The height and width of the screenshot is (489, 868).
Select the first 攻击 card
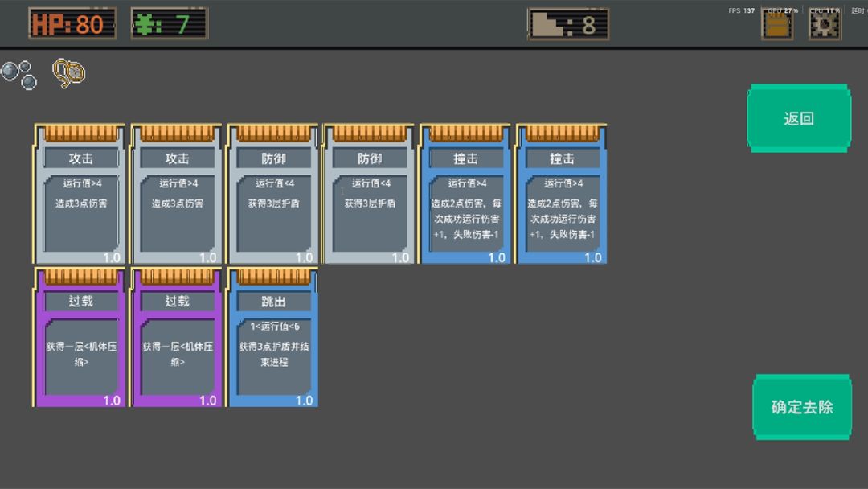pos(78,193)
